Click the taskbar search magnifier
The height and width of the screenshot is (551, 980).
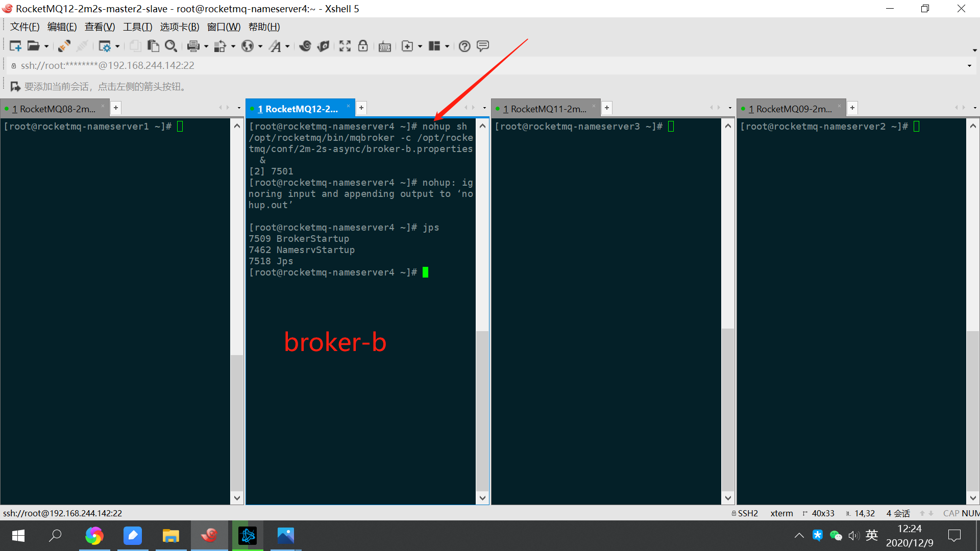55,536
